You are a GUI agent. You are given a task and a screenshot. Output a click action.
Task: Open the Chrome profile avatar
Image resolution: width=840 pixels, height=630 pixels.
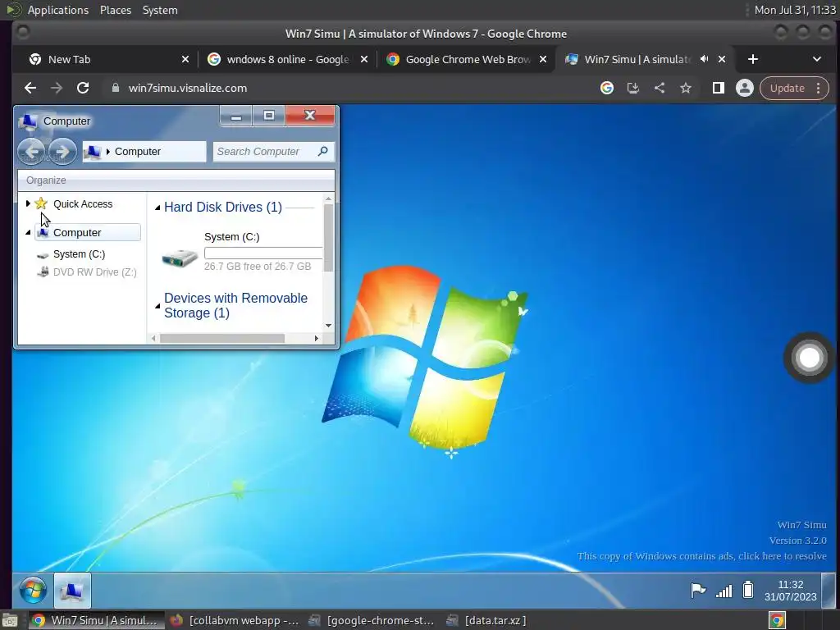(745, 88)
